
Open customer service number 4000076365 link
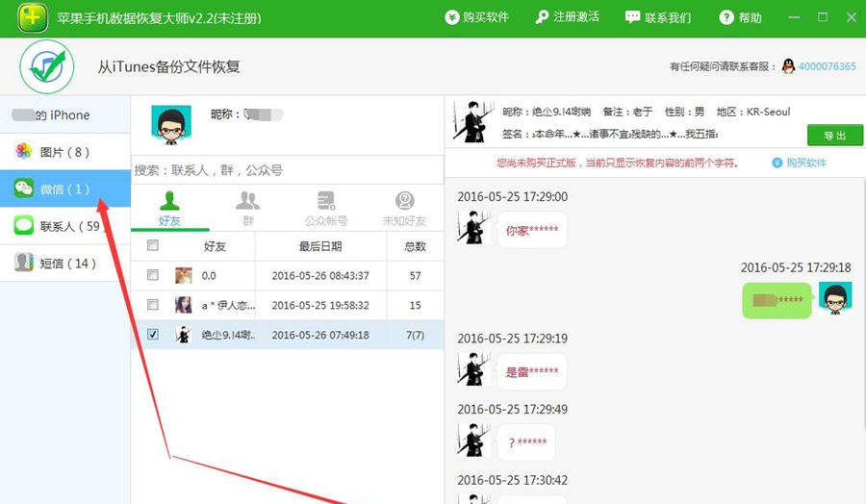827,66
